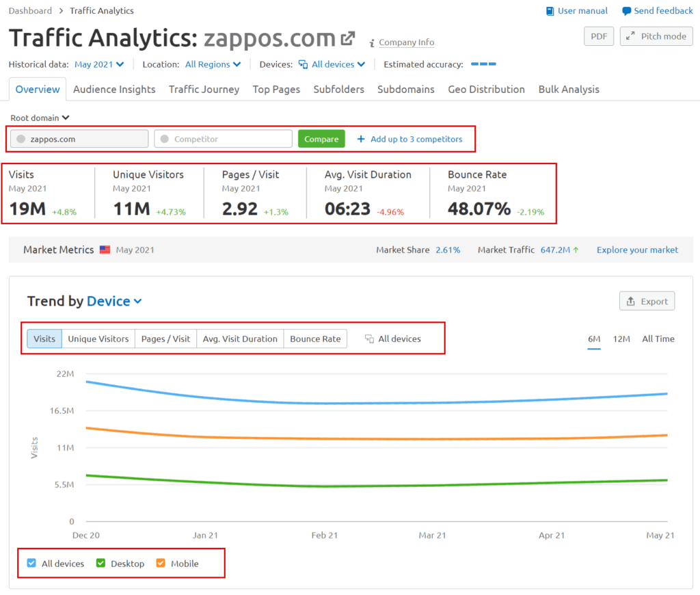Click the Company Info 'i' icon
The height and width of the screenshot is (595, 700).
pos(372,43)
